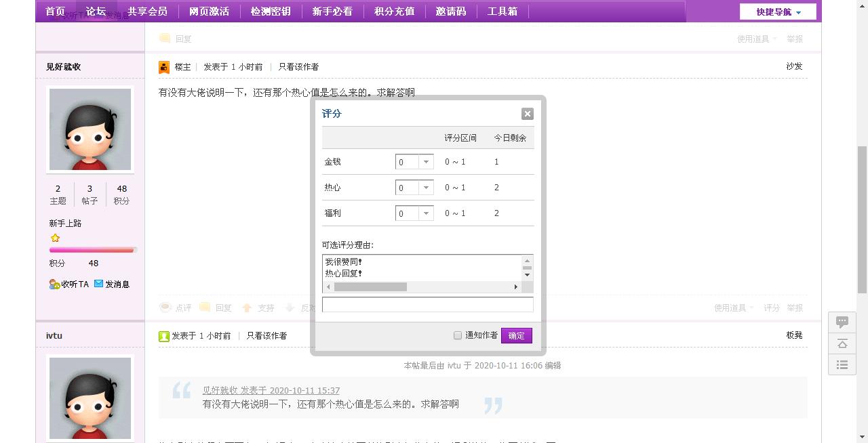868x443 pixels.
Task: Click the top 举报 report link
Action: click(x=795, y=39)
